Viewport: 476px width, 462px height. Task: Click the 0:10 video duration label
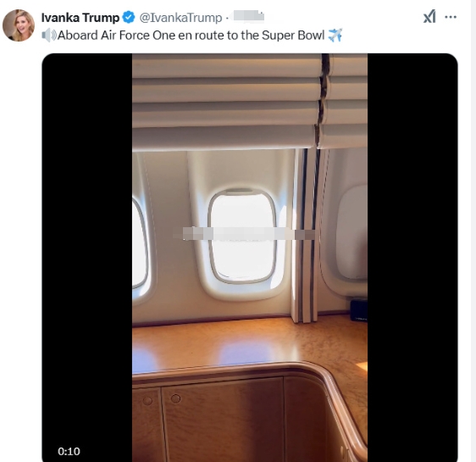point(69,451)
